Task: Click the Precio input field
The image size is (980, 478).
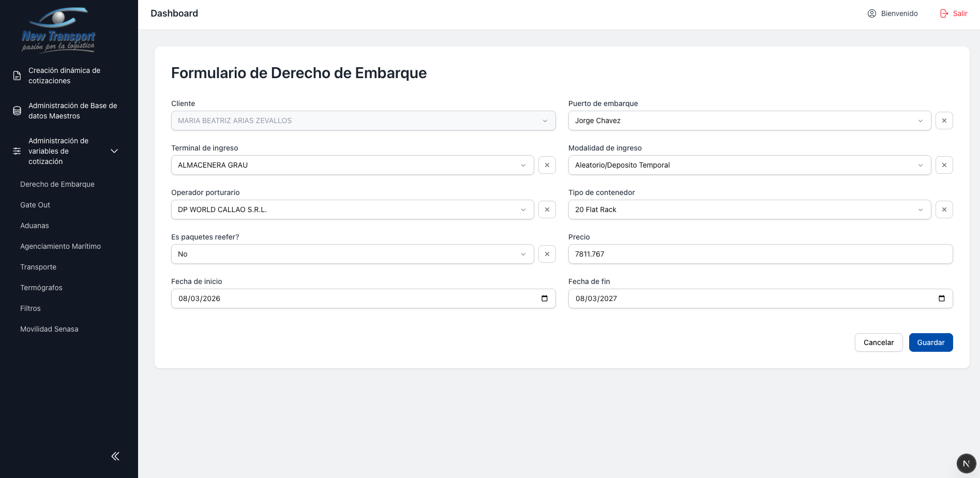Action: tap(760, 254)
